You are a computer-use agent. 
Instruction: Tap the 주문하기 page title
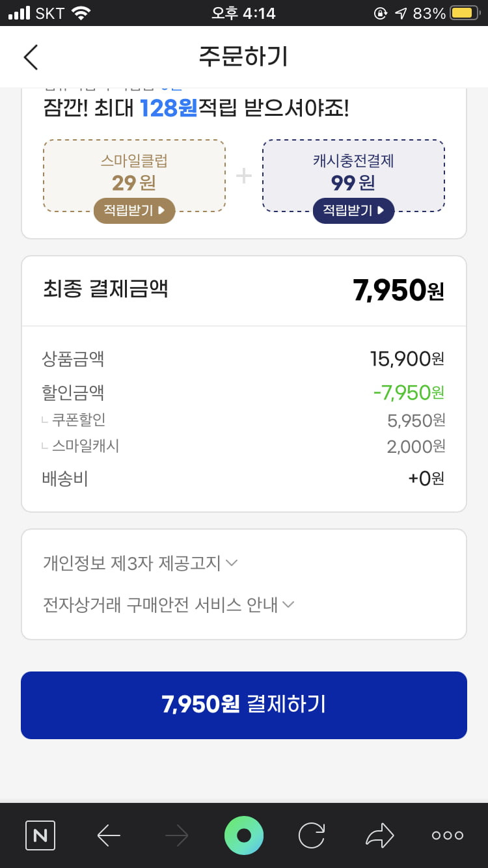(243, 57)
